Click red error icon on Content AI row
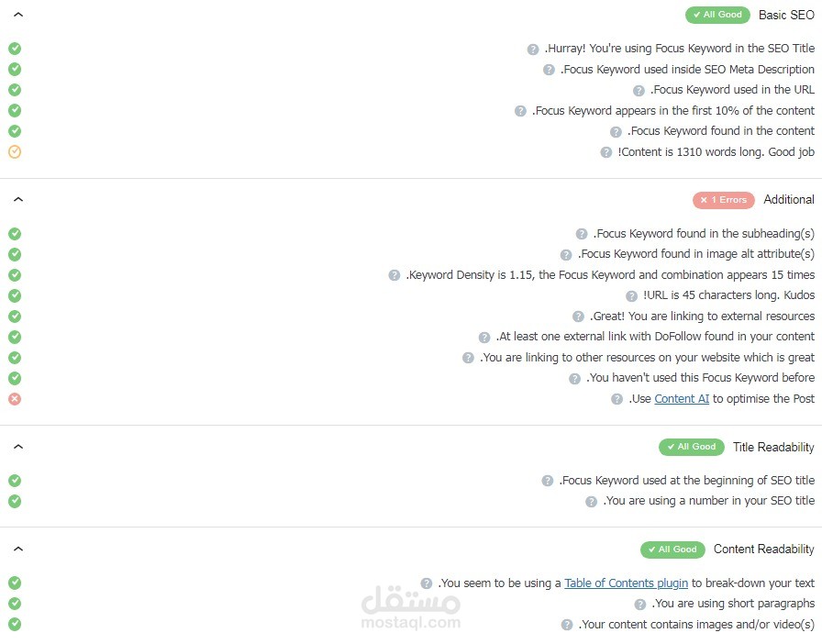 [x=15, y=399]
